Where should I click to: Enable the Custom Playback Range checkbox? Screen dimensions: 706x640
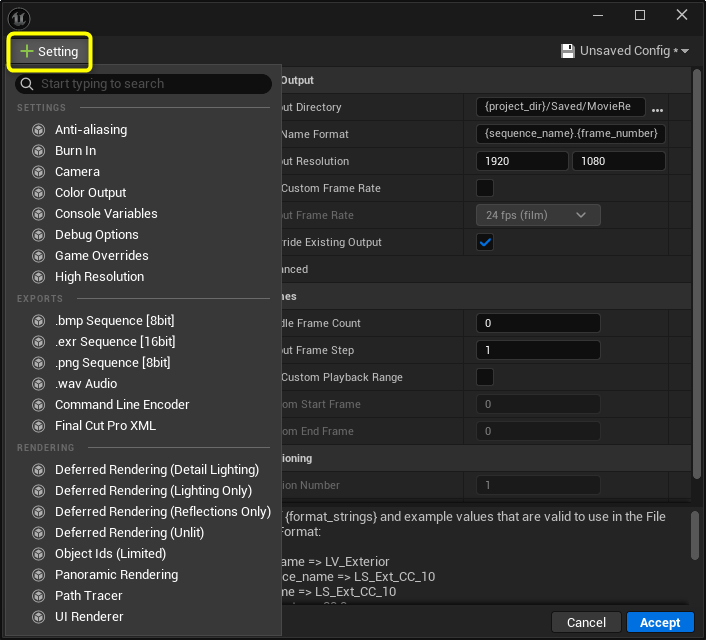(485, 377)
